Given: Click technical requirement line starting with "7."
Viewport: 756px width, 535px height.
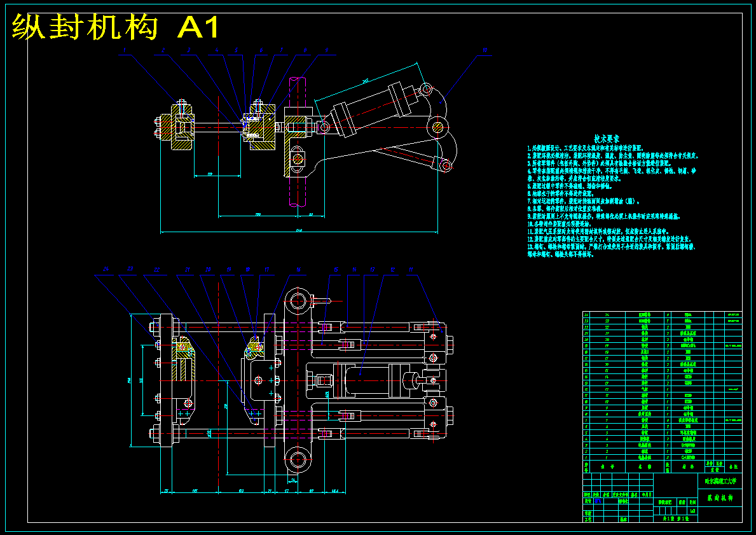Looking at the screenshot, I should click(x=584, y=201).
